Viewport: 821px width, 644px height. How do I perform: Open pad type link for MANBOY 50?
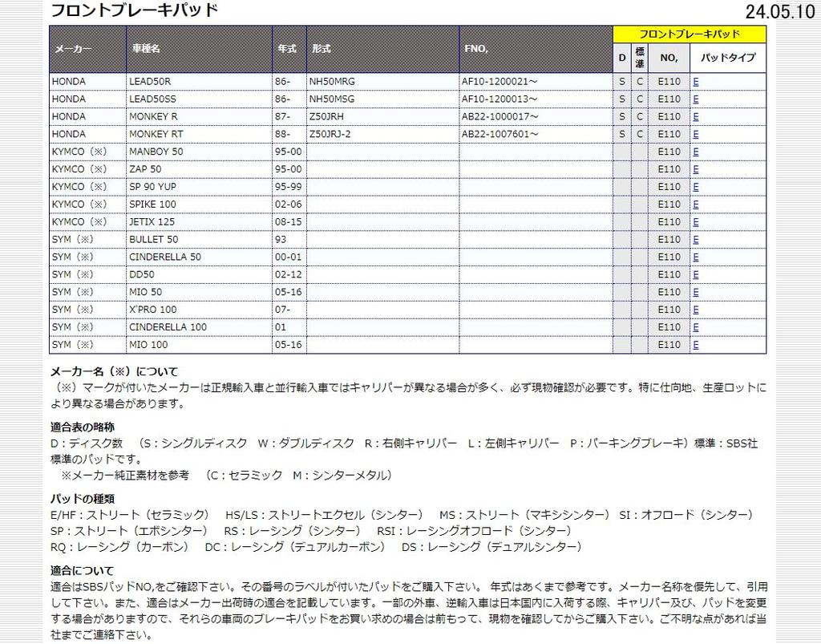point(696,152)
